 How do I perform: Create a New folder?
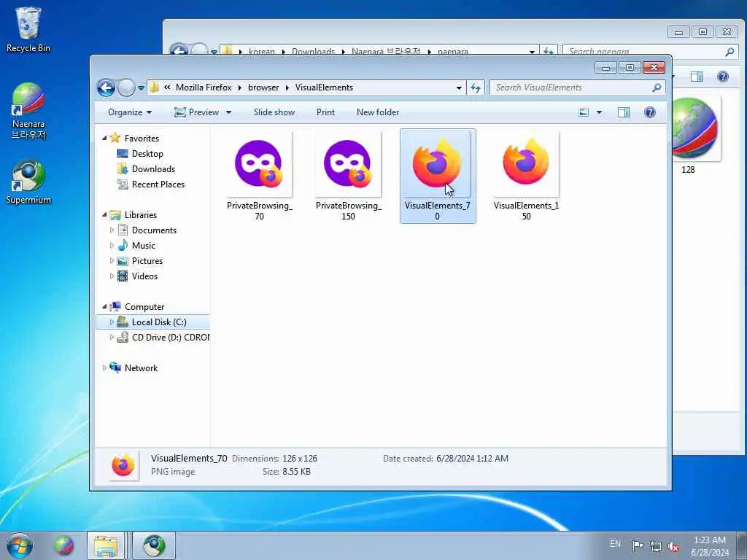click(x=378, y=112)
